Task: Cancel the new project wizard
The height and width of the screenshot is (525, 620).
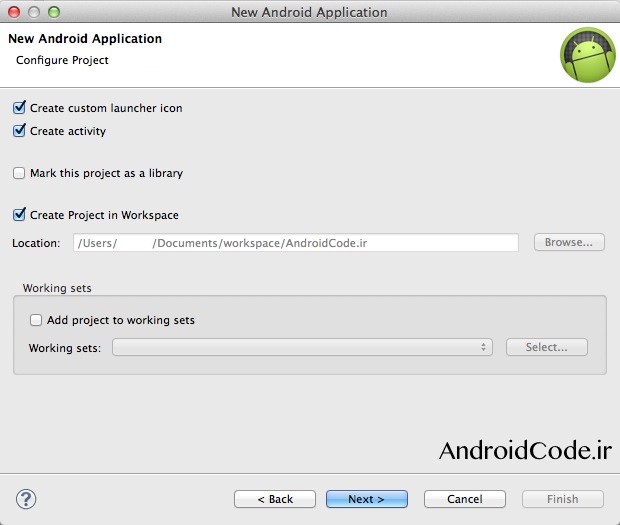Action: pos(464,499)
